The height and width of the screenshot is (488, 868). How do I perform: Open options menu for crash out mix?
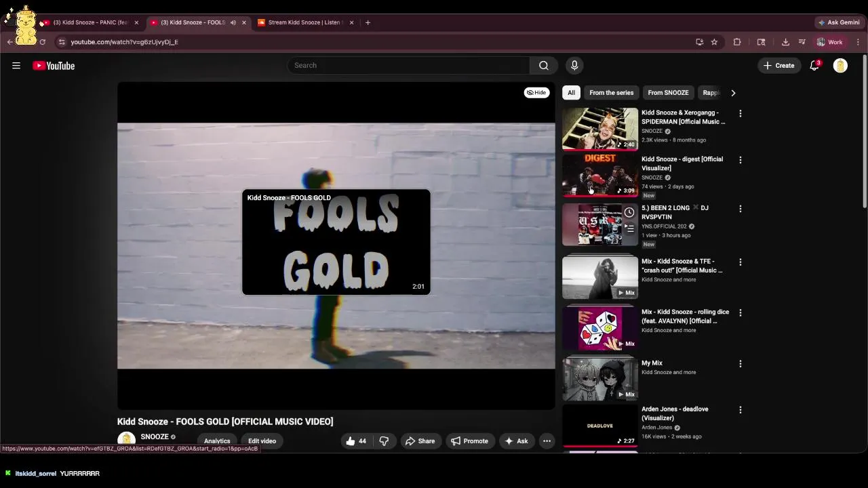click(740, 262)
